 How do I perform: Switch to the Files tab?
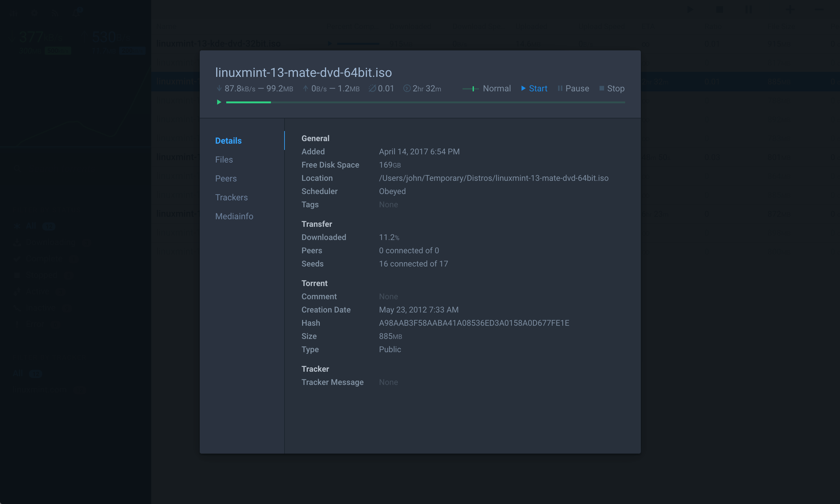pyautogui.click(x=224, y=160)
